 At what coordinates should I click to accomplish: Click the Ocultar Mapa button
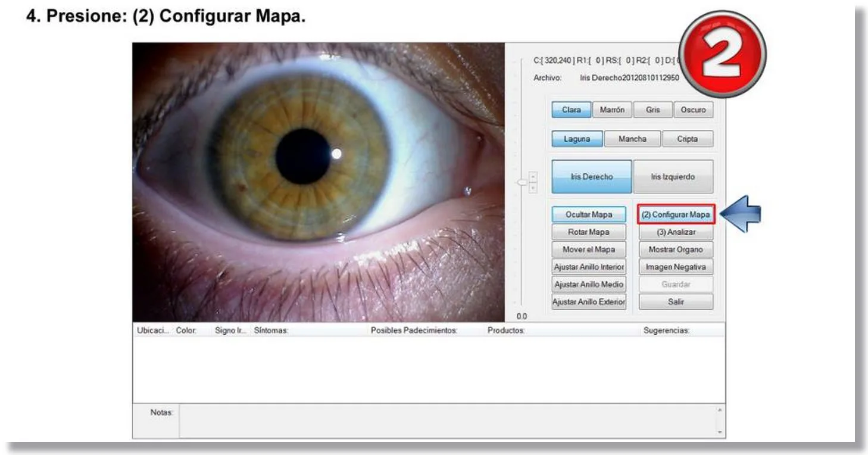[589, 214]
